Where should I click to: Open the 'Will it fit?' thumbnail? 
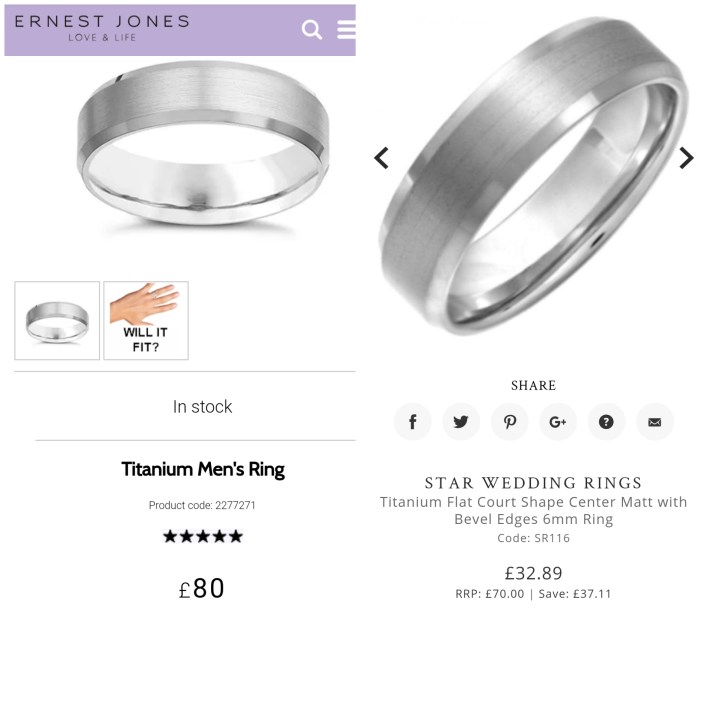click(146, 321)
